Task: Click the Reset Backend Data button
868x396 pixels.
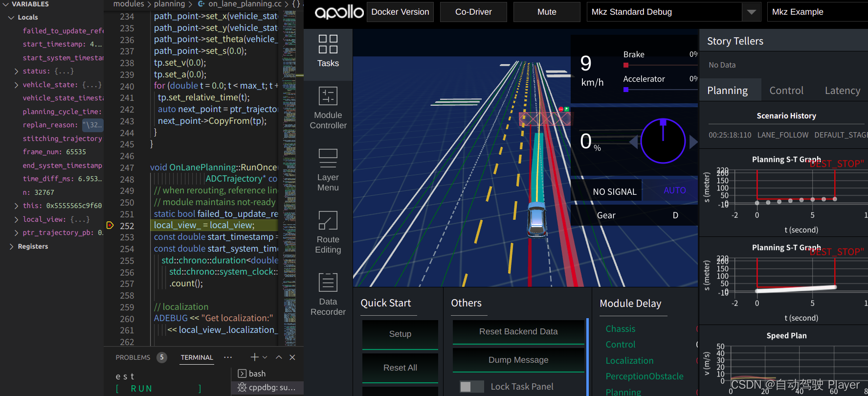Action: [x=518, y=332]
